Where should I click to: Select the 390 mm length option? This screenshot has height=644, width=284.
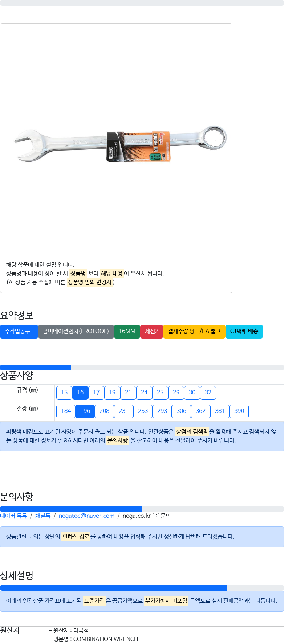[x=239, y=411]
